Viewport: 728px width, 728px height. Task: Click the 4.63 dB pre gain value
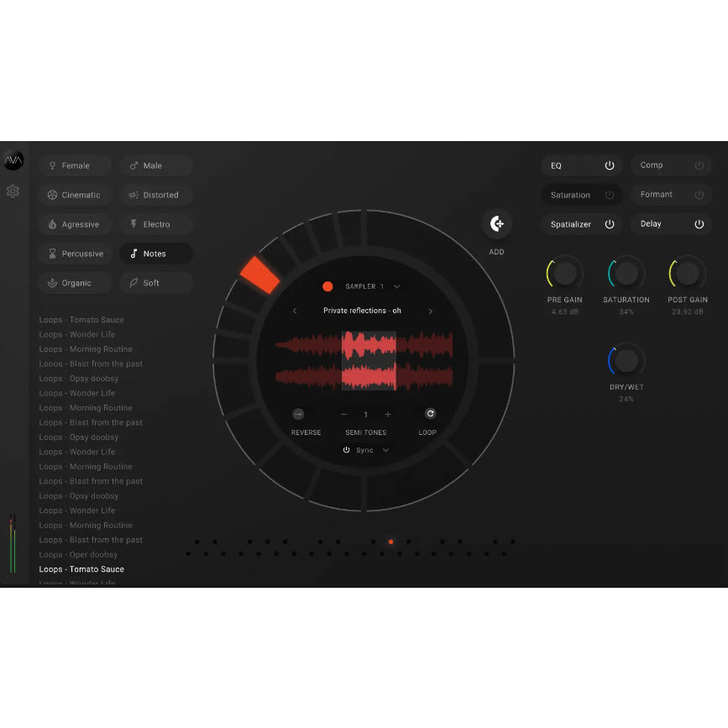[x=565, y=312]
